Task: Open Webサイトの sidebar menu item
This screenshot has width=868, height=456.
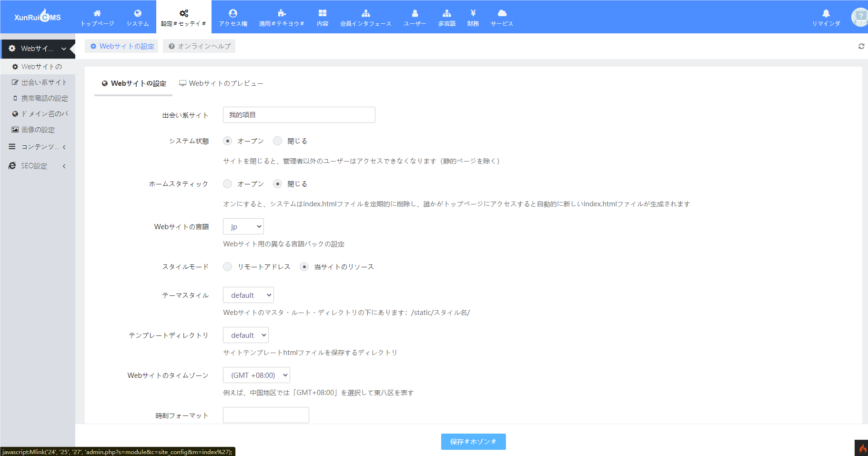Action: click(38, 67)
